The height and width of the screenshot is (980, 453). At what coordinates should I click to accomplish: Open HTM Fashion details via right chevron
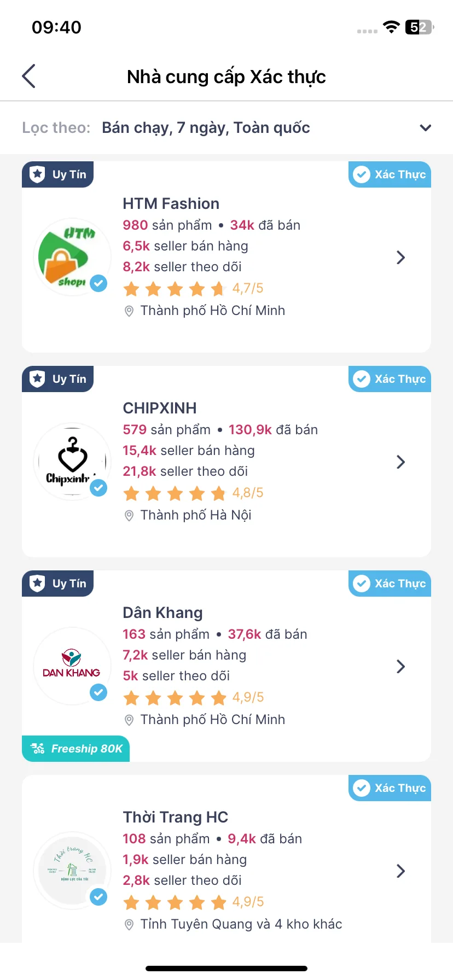[x=400, y=258]
